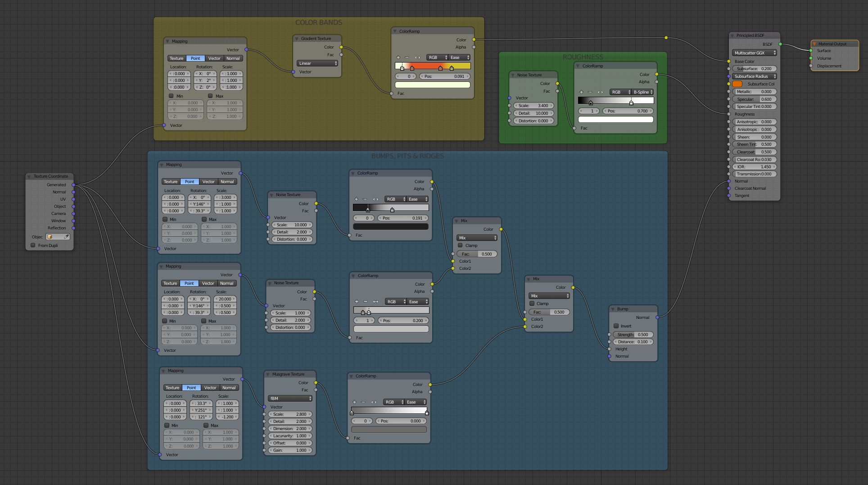Flip the ColorRamp after Musgrave Texture
Viewport: 868px width, 485px height.
[x=374, y=402]
